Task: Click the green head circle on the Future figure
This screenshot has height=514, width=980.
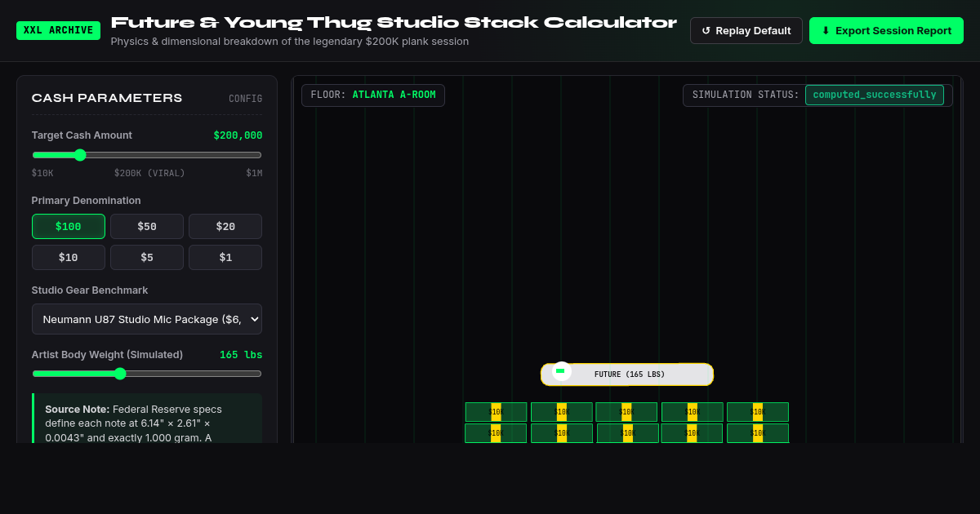Action: 560,371
